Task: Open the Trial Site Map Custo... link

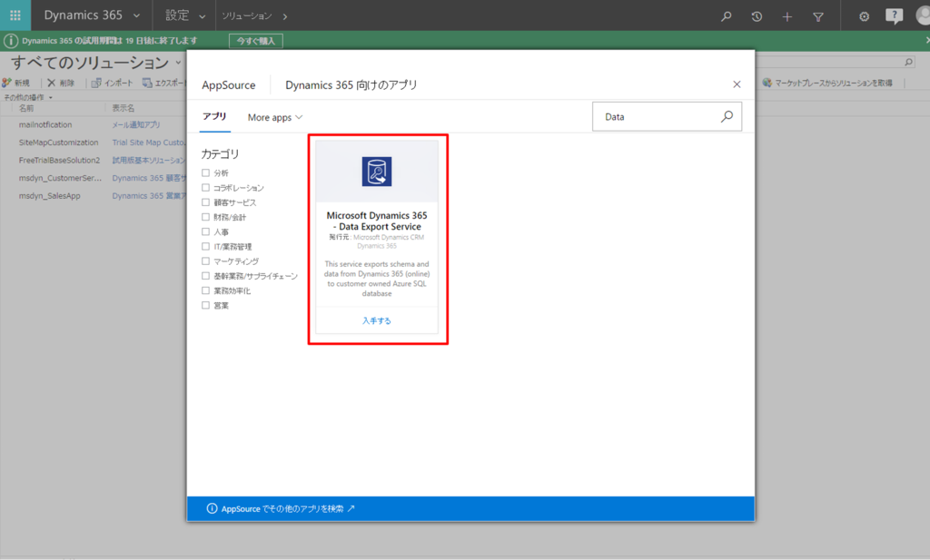Action: pyautogui.click(x=149, y=142)
